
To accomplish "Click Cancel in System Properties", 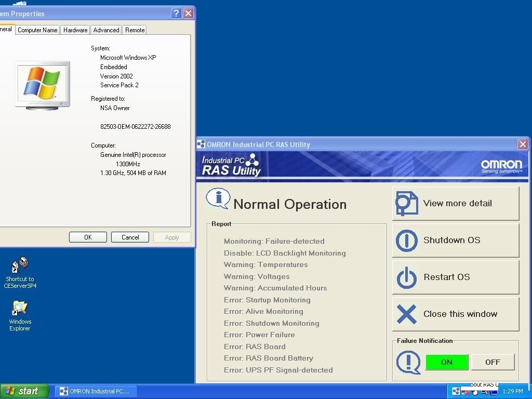I will tap(130, 237).
